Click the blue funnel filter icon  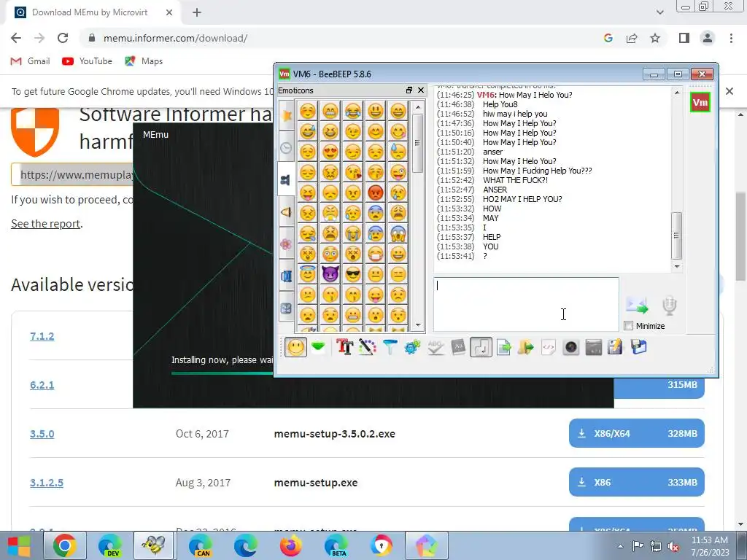(390, 346)
